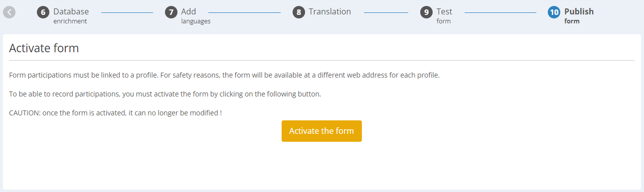This screenshot has width=644, height=192.
Task: Click the 'Activate form' heading
Action: point(44,48)
